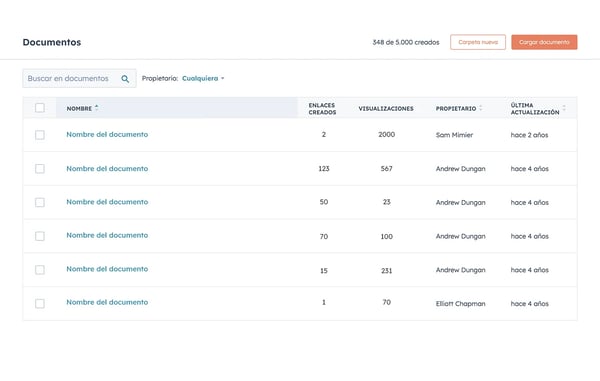Open document link with 100 visualizaciones
The height and width of the screenshot is (381, 600).
tap(107, 235)
